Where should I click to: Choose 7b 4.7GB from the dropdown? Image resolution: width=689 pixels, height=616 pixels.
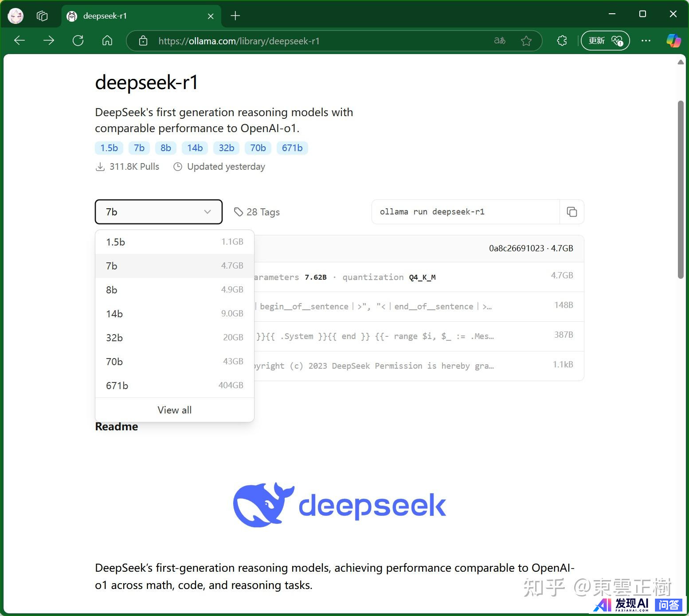click(x=175, y=266)
